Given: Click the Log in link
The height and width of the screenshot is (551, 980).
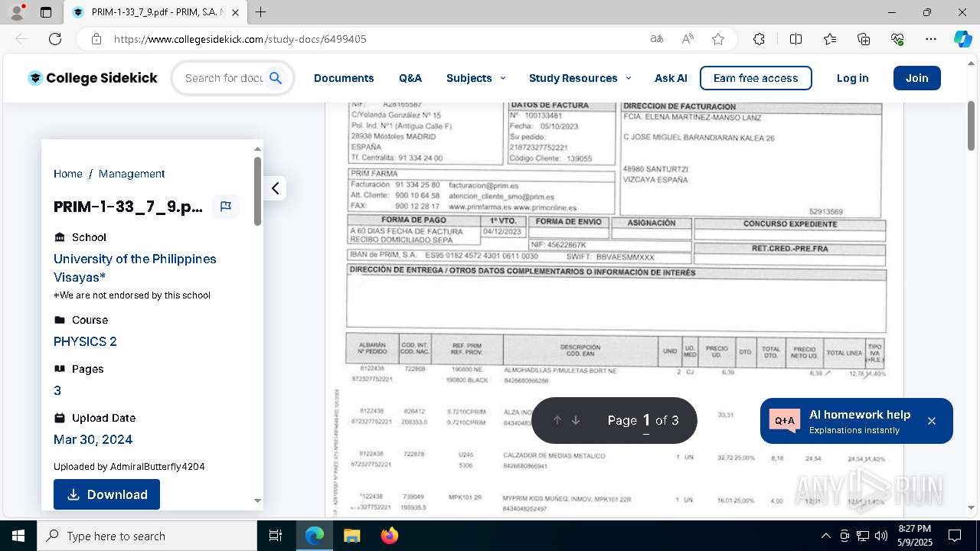Looking at the screenshot, I should click(852, 78).
